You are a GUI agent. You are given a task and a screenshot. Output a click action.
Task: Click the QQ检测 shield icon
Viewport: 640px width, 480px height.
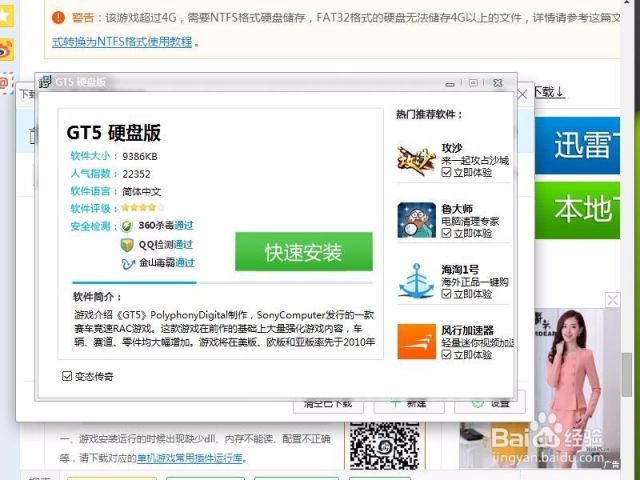point(127,245)
